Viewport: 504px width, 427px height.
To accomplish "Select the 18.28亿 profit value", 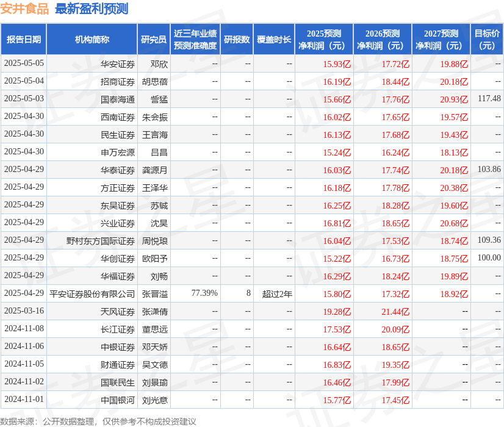I will tap(395, 206).
